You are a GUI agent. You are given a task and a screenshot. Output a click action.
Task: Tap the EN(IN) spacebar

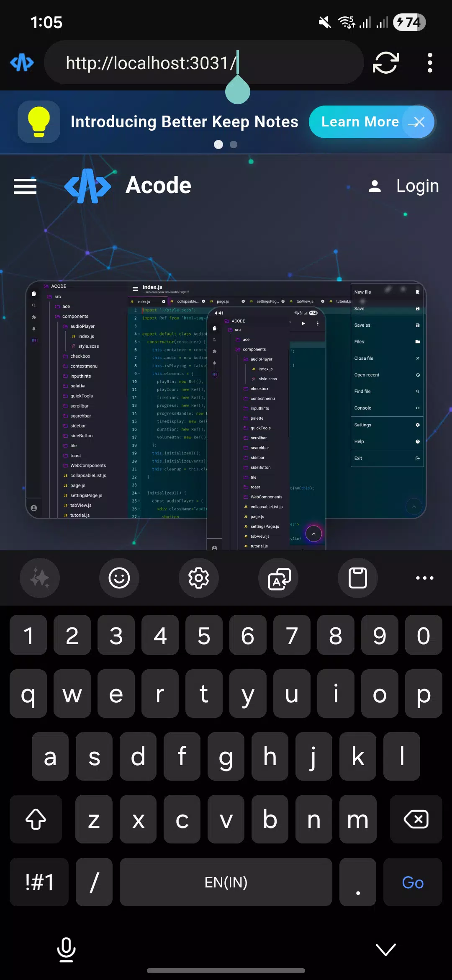coord(226,882)
